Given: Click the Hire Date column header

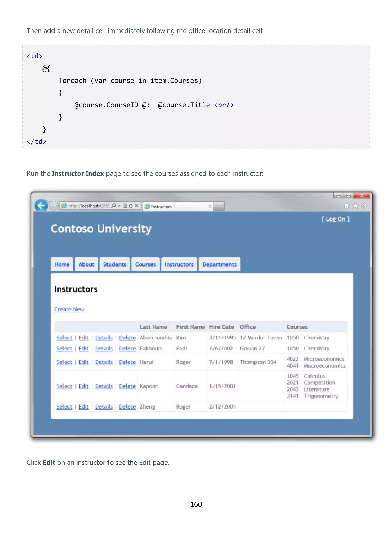Looking at the screenshot, I should pyautogui.click(x=222, y=327).
